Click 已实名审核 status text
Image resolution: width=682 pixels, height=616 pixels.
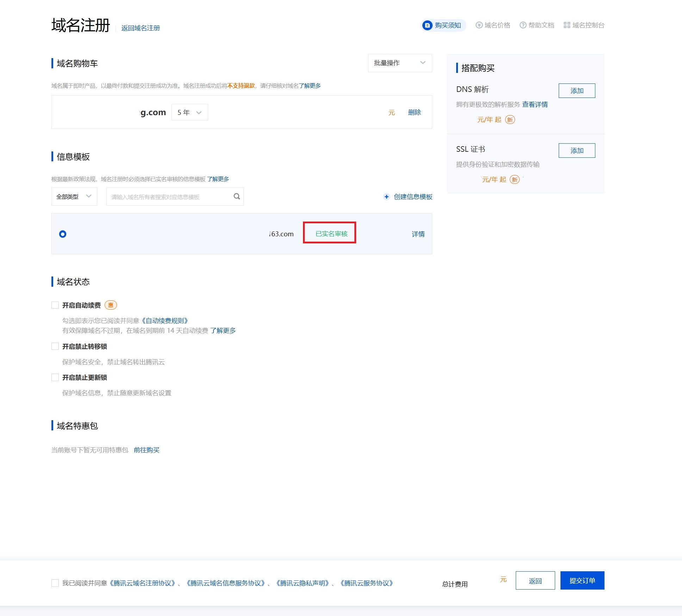tap(331, 234)
